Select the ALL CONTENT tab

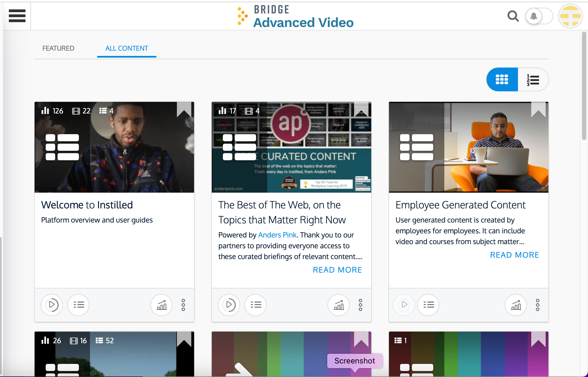click(x=127, y=48)
